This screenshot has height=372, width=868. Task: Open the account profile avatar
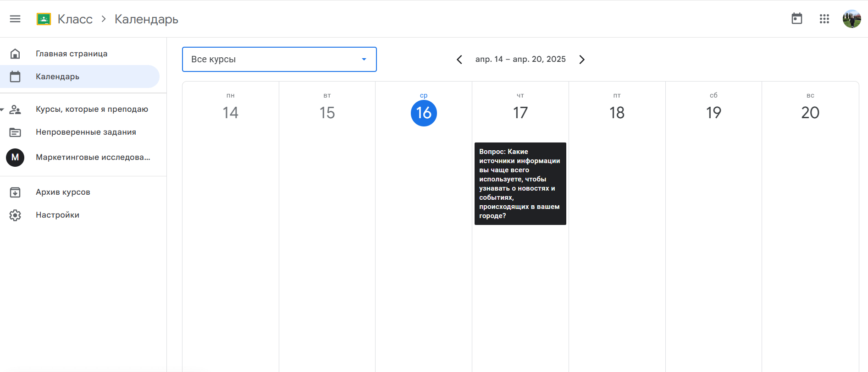851,19
